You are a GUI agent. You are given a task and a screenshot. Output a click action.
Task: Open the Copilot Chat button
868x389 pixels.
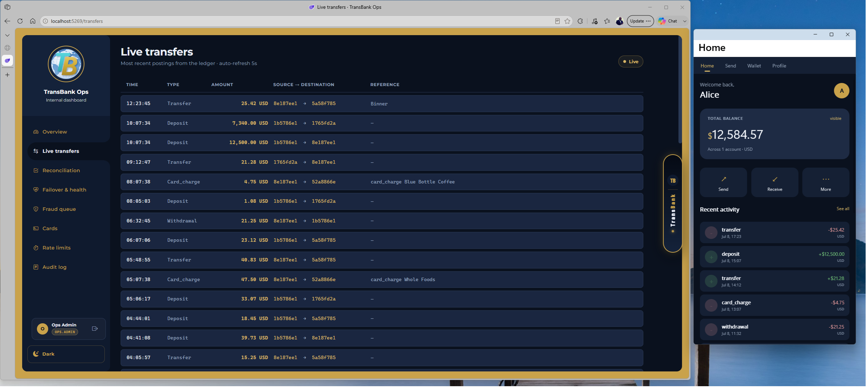coord(668,21)
